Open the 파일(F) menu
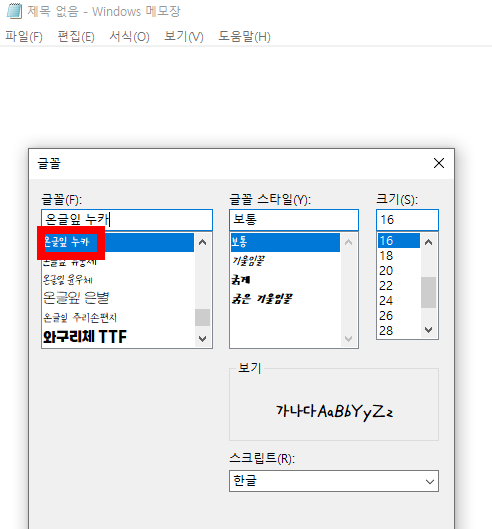The width and height of the screenshot is (492, 529). pyautogui.click(x=24, y=36)
